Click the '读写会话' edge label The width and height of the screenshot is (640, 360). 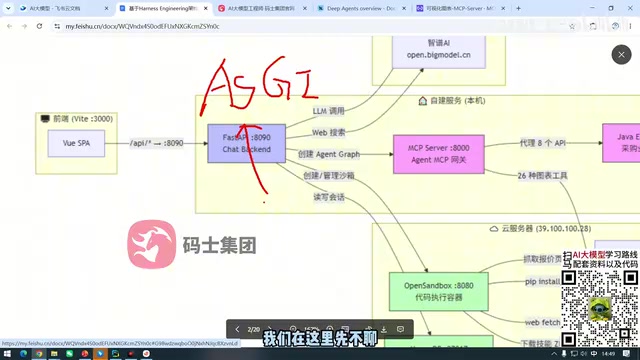pos(329,197)
